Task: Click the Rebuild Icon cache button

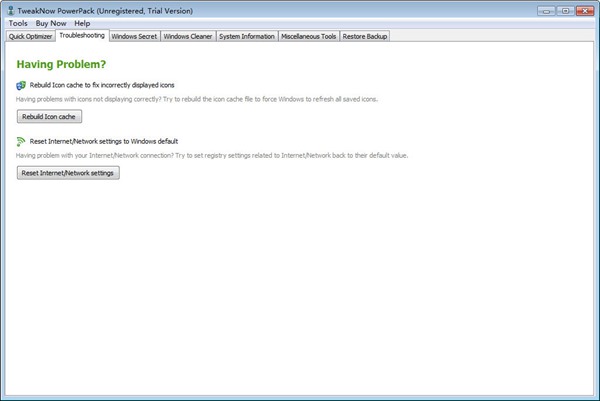Action: 49,117
